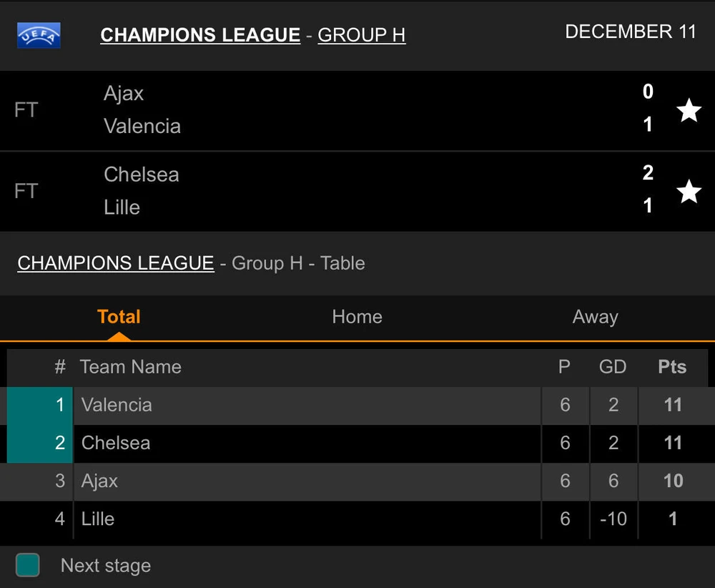This screenshot has height=588, width=715.
Task: Open the Ajax team name in match
Action: 124,94
